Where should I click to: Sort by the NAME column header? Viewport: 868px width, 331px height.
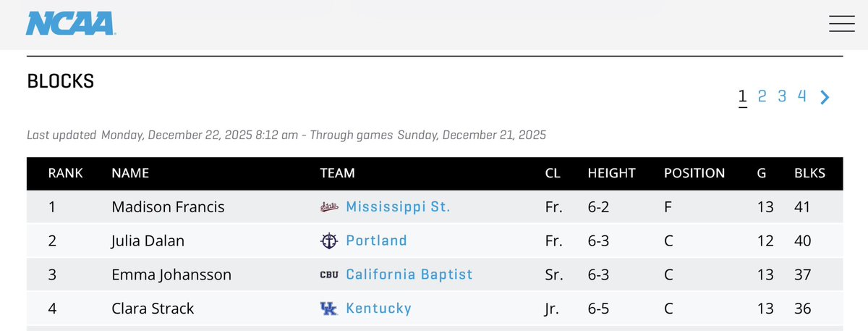coord(130,173)
